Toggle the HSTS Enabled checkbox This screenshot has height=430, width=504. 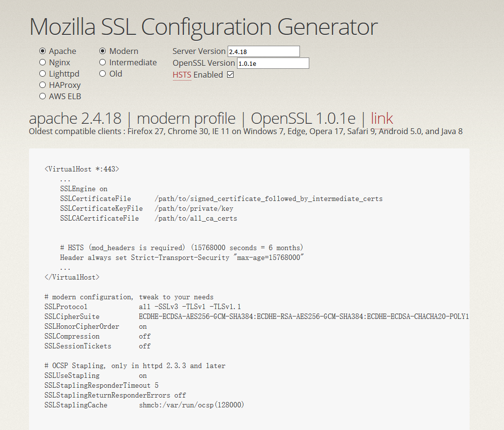[x=230, y=75]
